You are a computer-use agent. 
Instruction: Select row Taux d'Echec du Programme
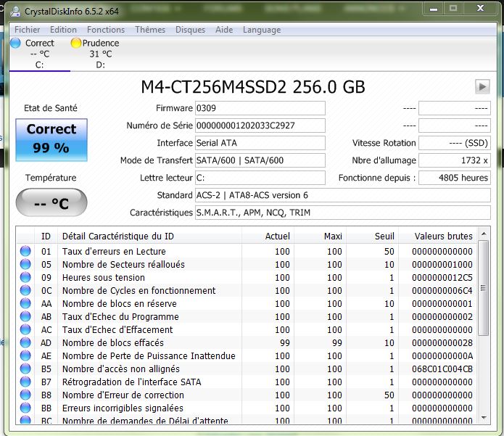point(247,316)
